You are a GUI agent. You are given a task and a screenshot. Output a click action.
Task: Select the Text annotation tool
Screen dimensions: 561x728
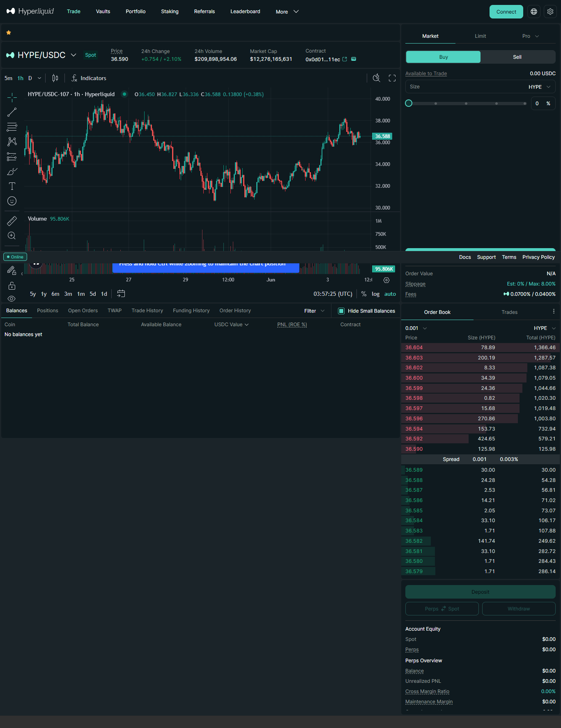[12, 186]
